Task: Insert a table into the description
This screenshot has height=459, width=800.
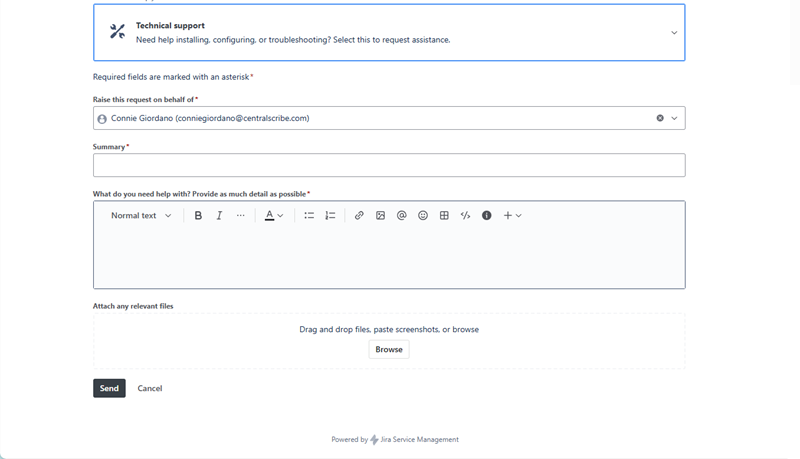Action: tap(444, 216)
